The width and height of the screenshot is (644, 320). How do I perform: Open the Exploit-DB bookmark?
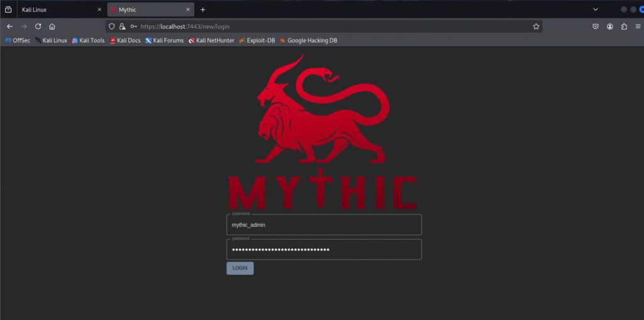(257, 40)
